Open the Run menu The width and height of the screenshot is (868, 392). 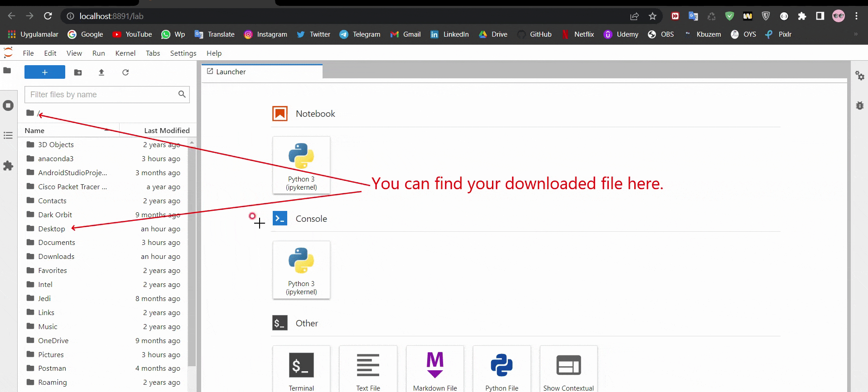(99, 53)
